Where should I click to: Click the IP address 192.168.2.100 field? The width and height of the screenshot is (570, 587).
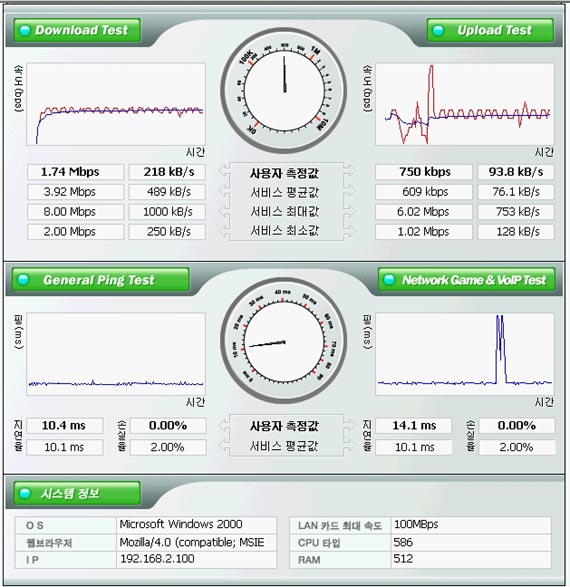tap(196, 559)
